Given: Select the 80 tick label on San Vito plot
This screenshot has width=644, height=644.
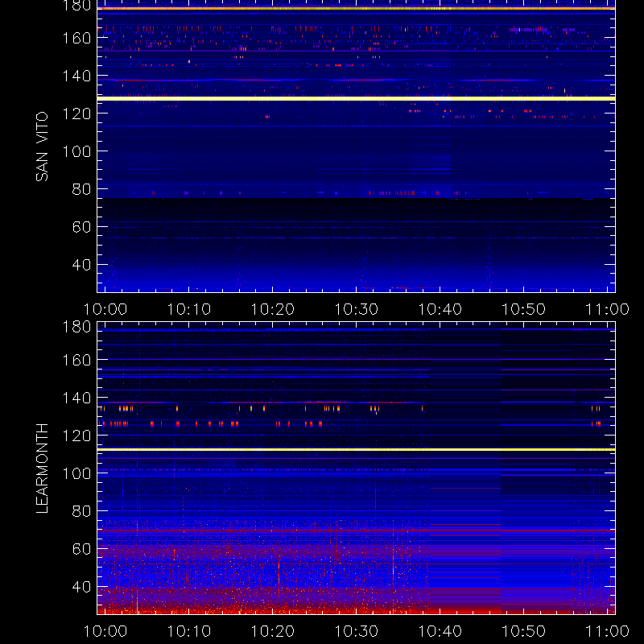Looking at the screenshot, I should coord(81,189).
